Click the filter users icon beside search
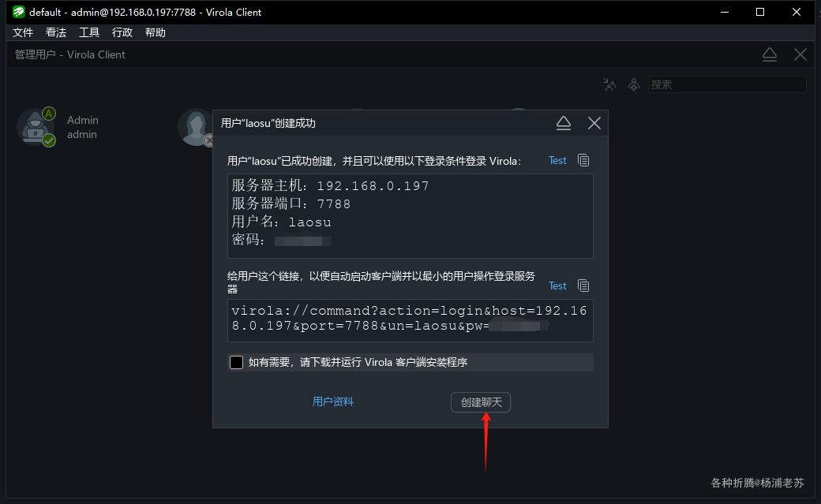The image size is (821, 504). pos(609,84)
